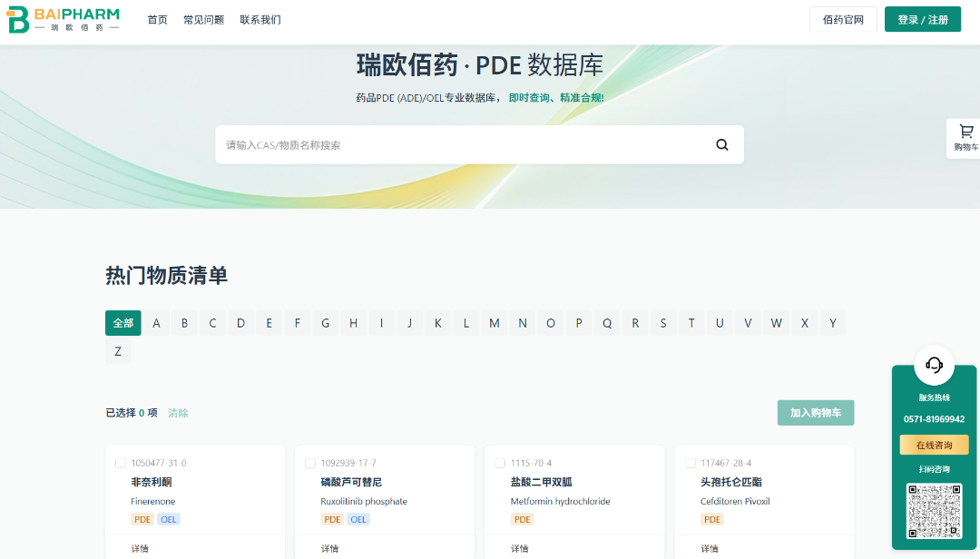Image resolution: width=980 pixels, height=559 pixels.
Task: Open 详情 for Cefditoren Pivoxil card
Action: pos(710,548)
